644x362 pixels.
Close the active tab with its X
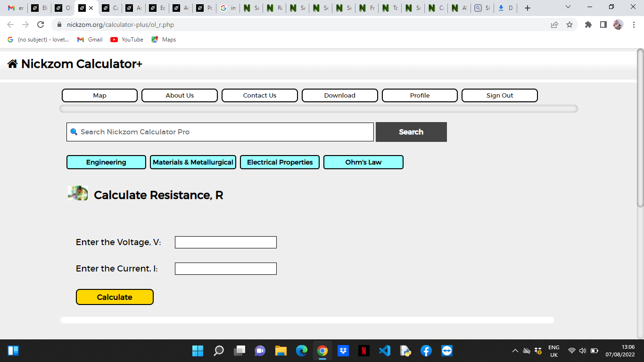(x=91, y=8)
